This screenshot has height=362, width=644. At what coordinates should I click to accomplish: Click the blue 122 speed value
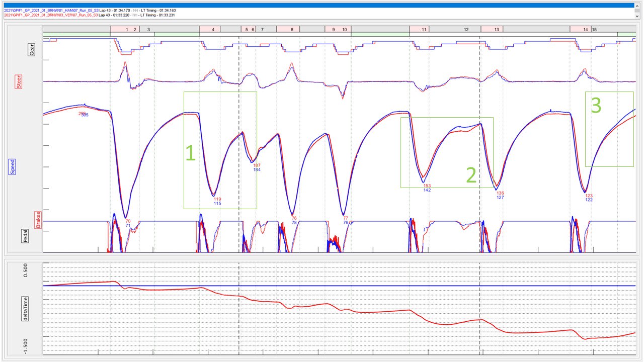[x=589, y=200]
